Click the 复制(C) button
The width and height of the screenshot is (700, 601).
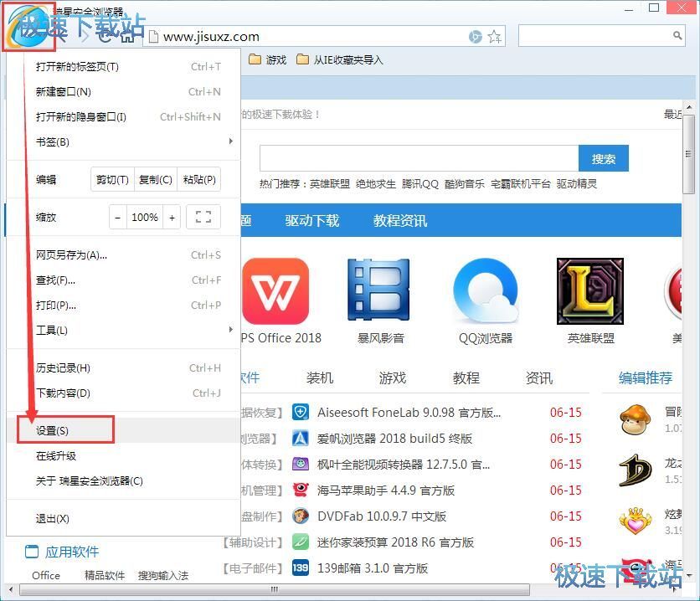click(156, 179)
